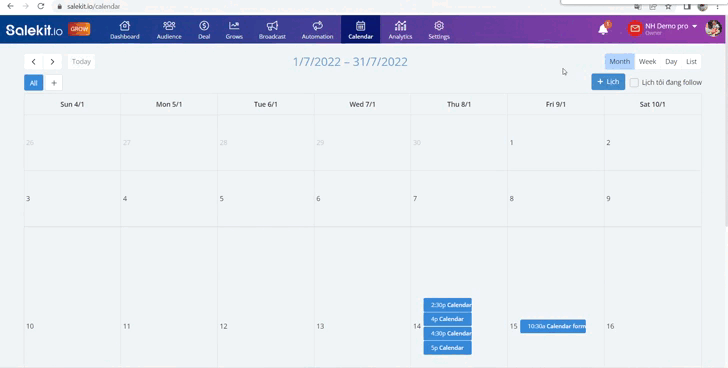
Task: Check the notification bell
Action: coord(603,29)
